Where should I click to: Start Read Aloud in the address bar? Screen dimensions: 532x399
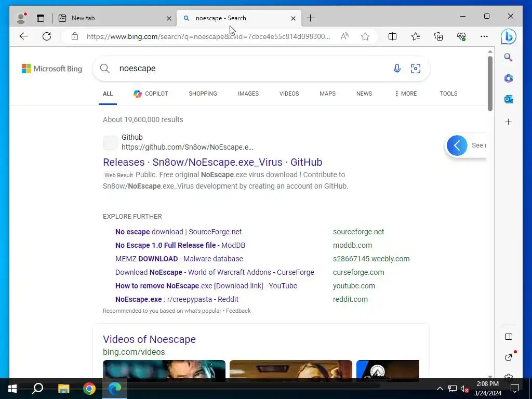pyautogui.click(x=344, y=36)
